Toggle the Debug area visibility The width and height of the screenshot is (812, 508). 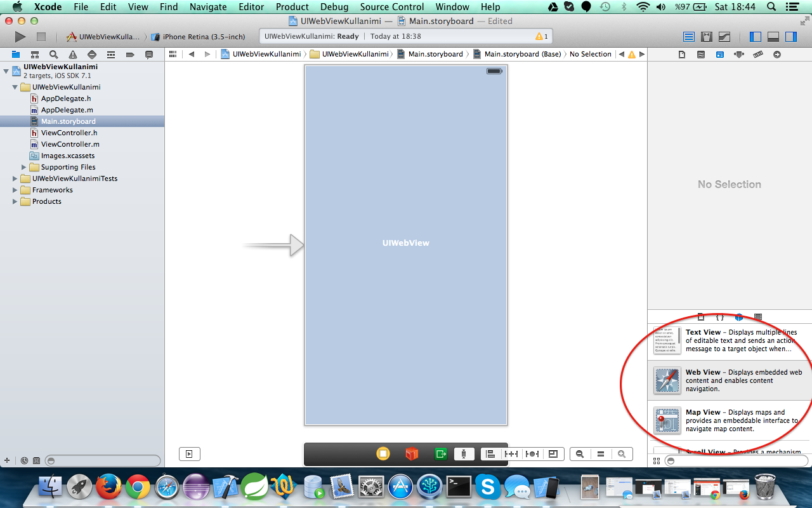tap(773, 37)
